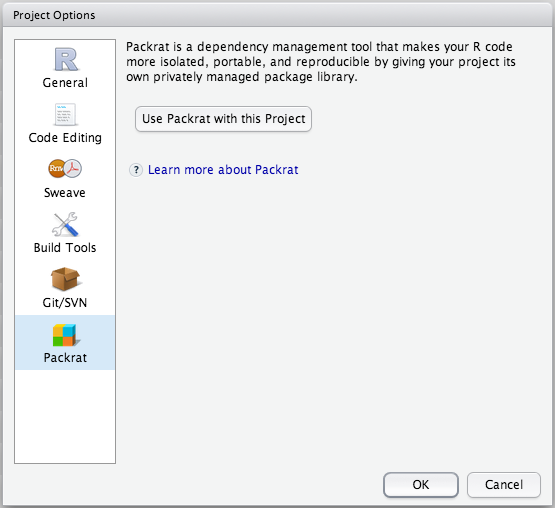This screenshot has height=508, width=555.
Task: Switch to the Packrat tab label
Action: pyautogui.click(x=65, y=358)
